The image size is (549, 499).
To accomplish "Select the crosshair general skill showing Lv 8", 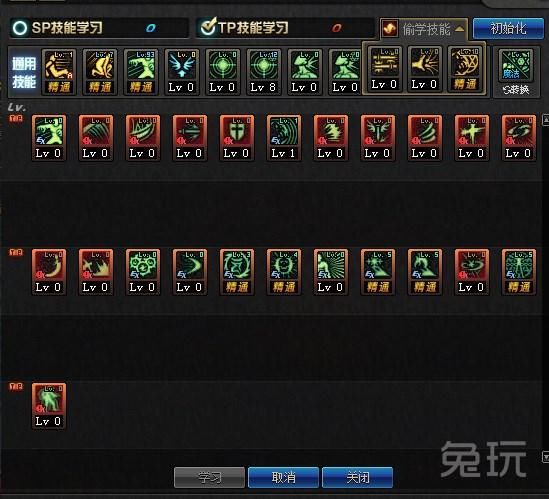I will 264,72.
